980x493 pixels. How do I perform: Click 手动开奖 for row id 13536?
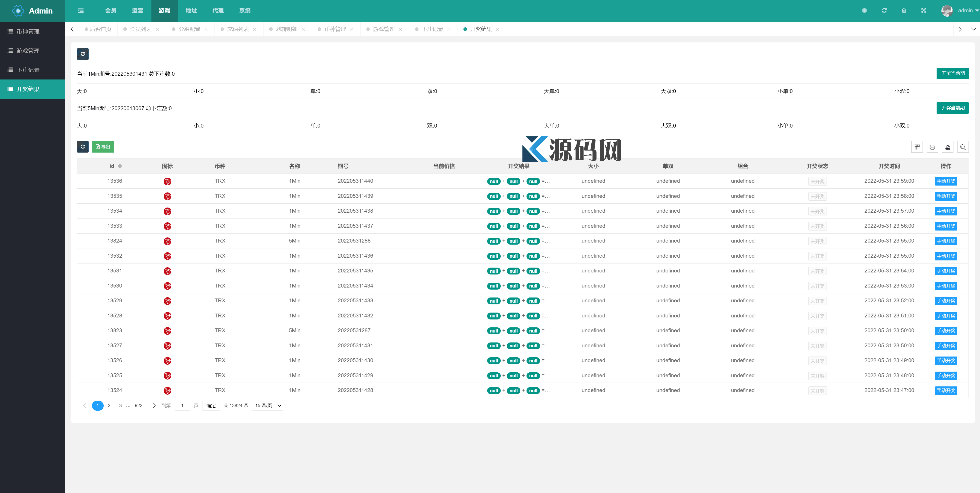coord(946,181)
